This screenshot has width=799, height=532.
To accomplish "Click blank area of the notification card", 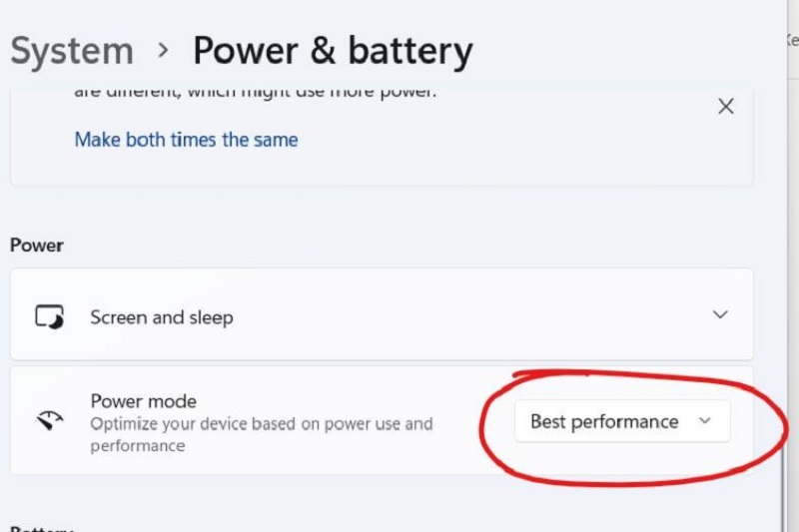I will [x=509, y=148].
